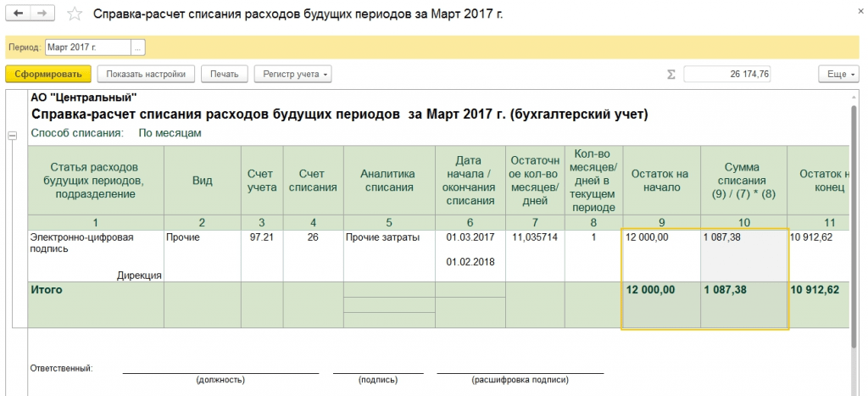Viewport: 868px width, 396px height.
Task: Click Показать настройки button
Action: tap(146, 74)
